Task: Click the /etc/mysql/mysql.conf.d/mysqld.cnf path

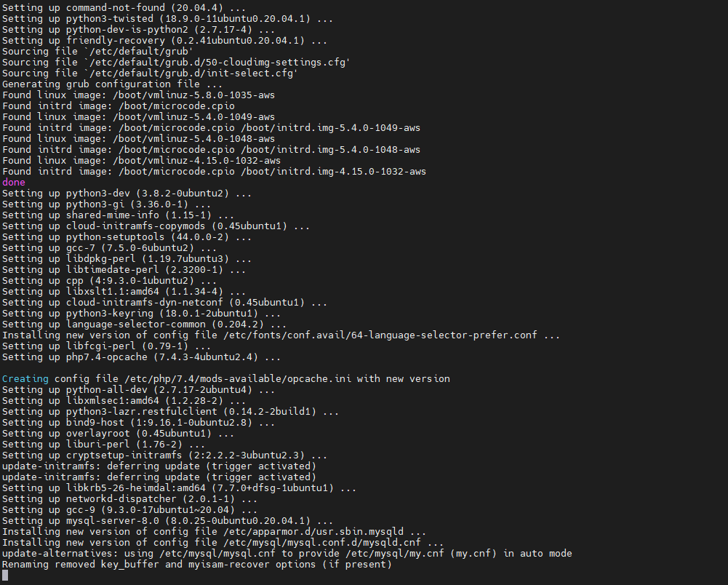Action: point(321,543)
